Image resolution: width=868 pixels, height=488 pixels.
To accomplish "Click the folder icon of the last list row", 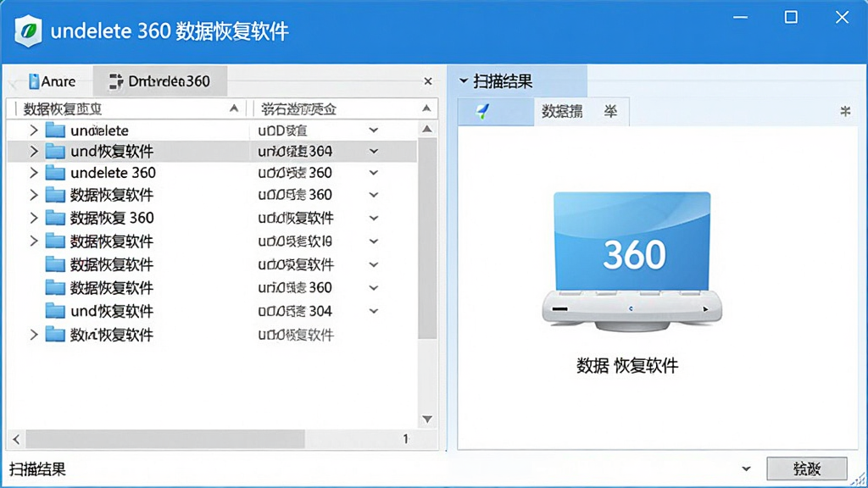I will 55,334.
